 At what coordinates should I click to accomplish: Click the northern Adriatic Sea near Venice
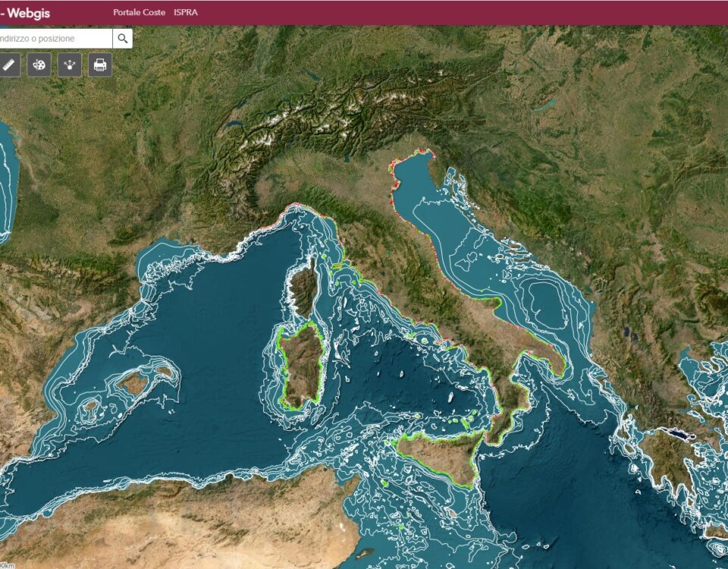[413, 182]
